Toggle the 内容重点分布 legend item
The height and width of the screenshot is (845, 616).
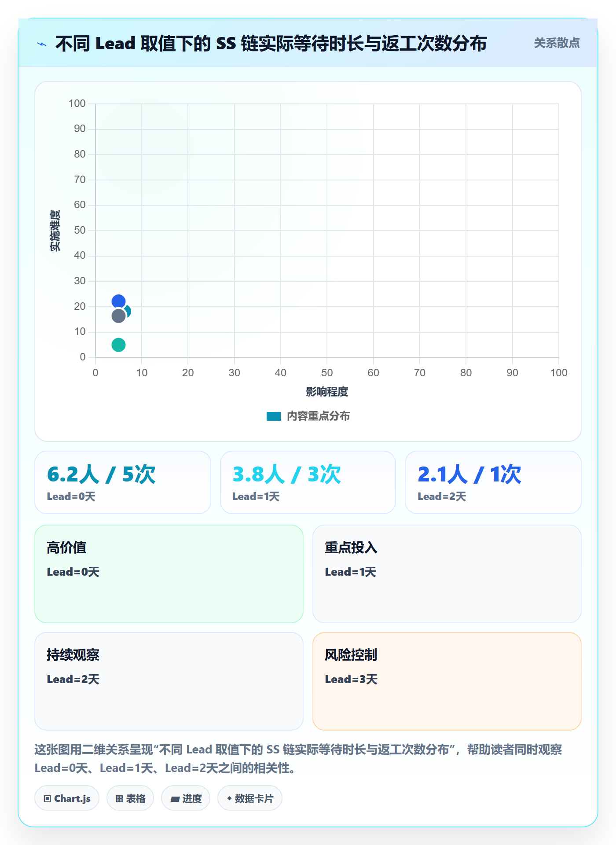click(308, 416)
